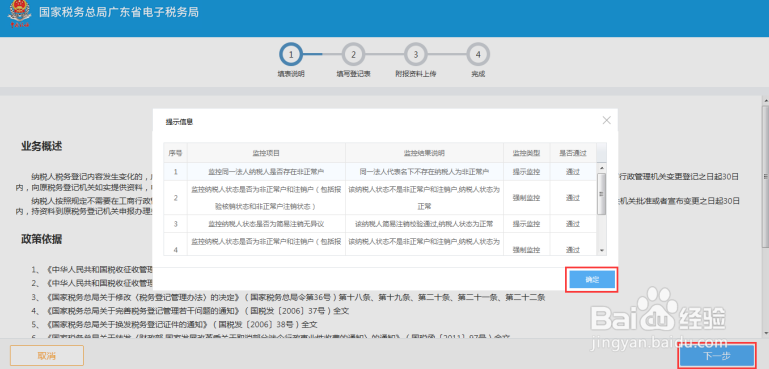Click 通过 in row 2
Screen dimensions: 769x369
(573, 198)
